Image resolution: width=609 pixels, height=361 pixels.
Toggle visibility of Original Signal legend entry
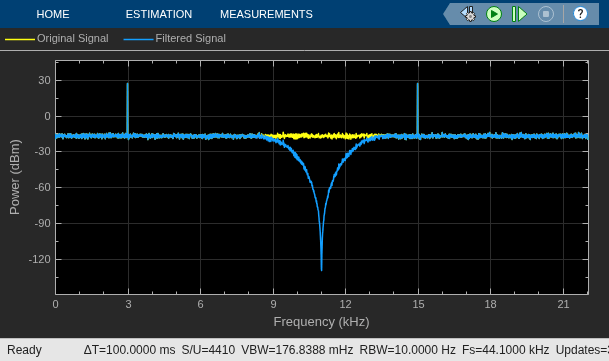pos(73,38)
